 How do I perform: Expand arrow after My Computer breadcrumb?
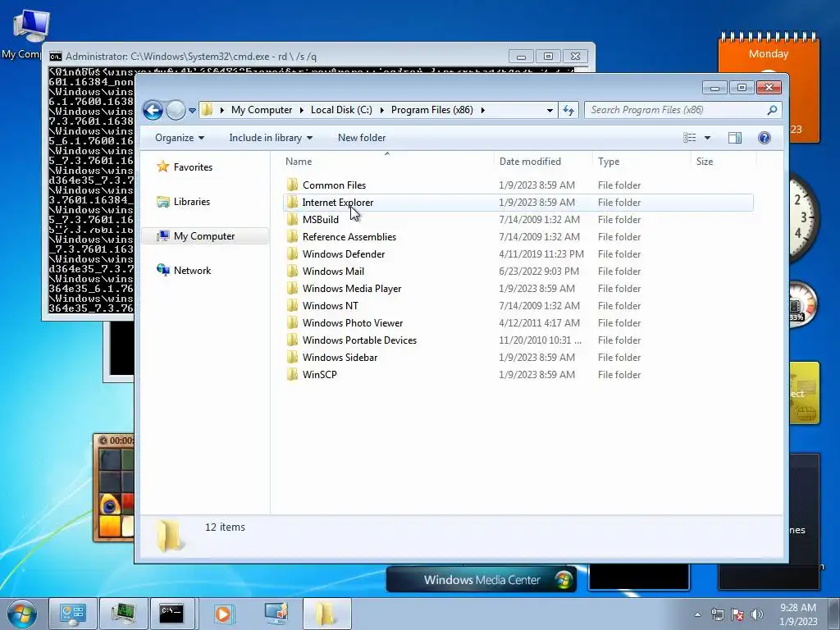tap(301, 111)
